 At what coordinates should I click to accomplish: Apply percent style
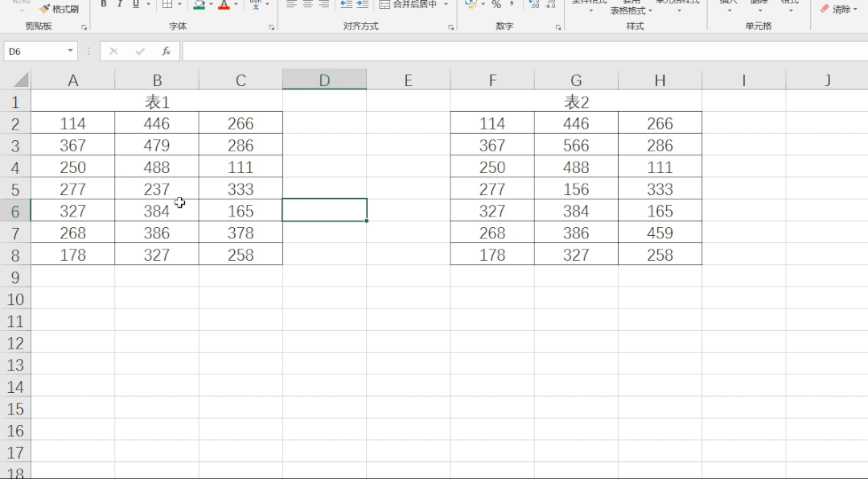[496, 5]
